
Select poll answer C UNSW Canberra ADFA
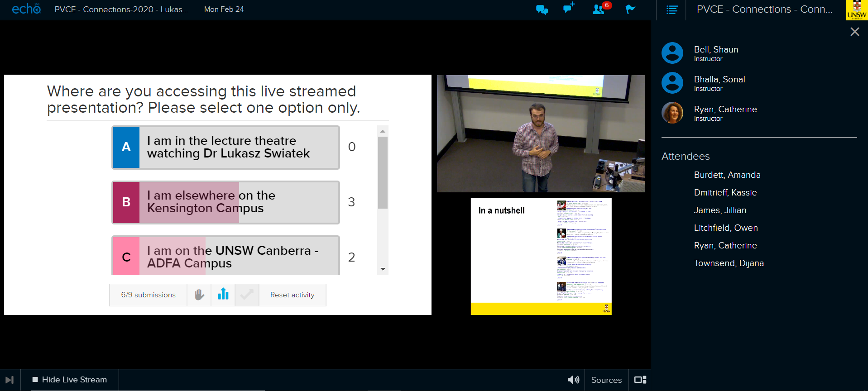[225, 256]
